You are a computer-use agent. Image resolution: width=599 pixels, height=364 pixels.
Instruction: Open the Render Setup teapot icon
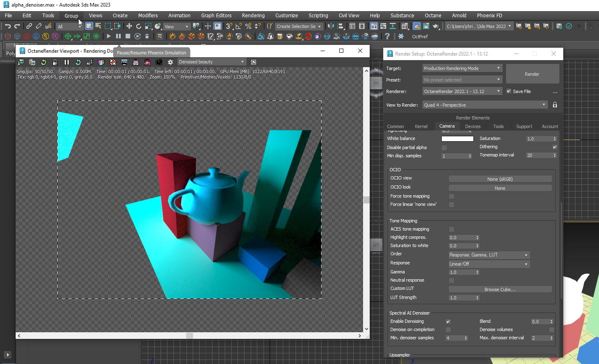(417, 26)
